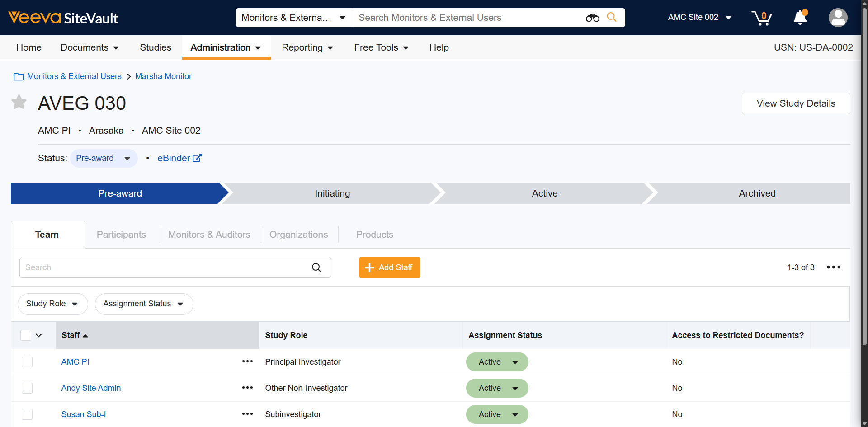The height and width of the screenshot is (427, 868).
Task: Open actions menu for AMC PI row
Action: pyautogui.click(x=247, y=361)
